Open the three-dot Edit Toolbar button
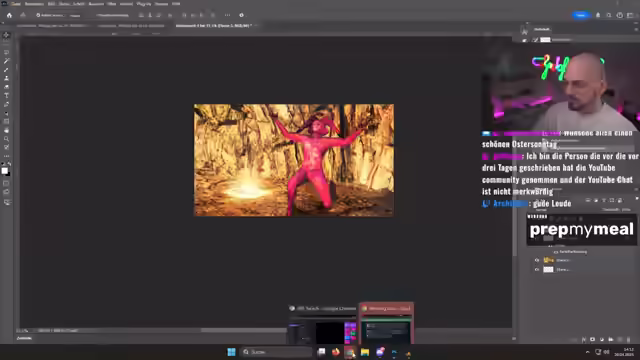 coord(6,156)
